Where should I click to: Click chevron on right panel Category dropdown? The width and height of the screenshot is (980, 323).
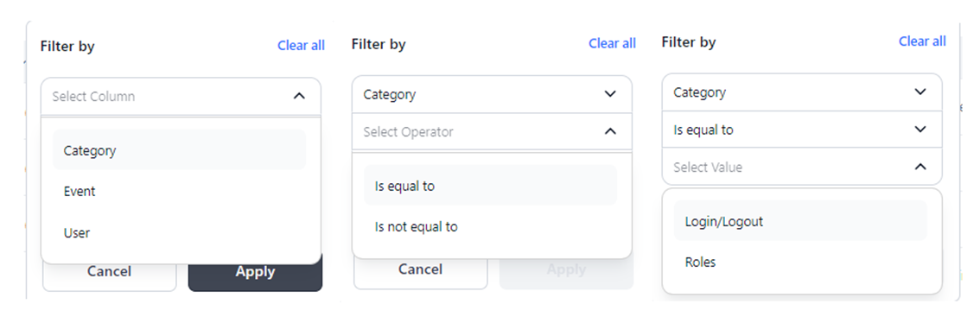click(x=920, y=92)
